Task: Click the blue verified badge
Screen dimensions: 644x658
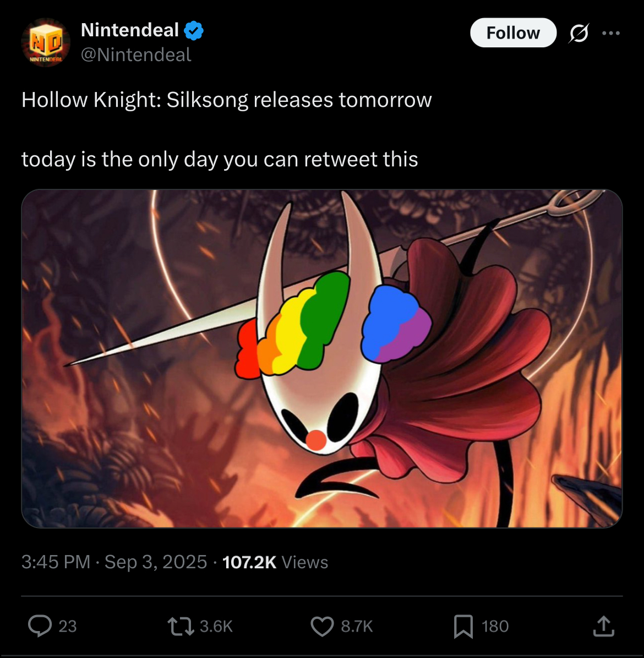Action: (x=194, y=31)
